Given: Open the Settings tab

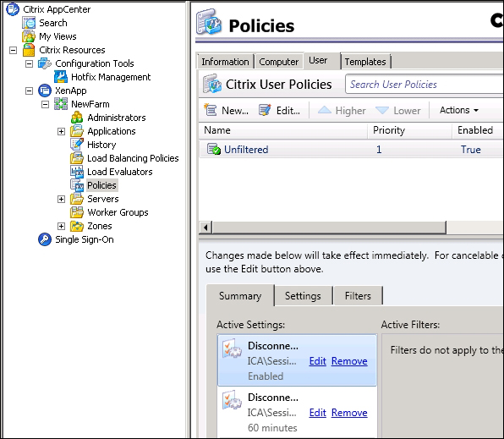Looking at the screenshot, I should click(x=303, y=295).
